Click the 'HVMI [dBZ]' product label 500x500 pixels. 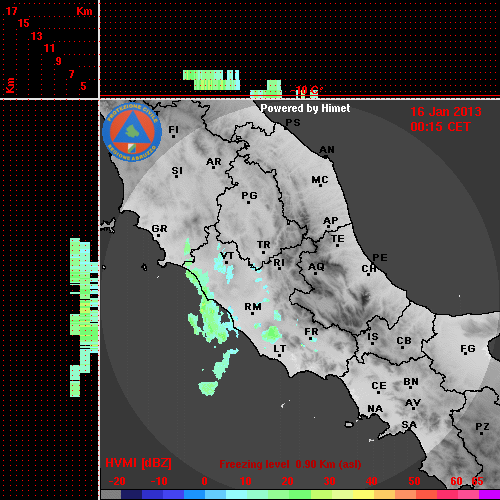coord(138,463)
